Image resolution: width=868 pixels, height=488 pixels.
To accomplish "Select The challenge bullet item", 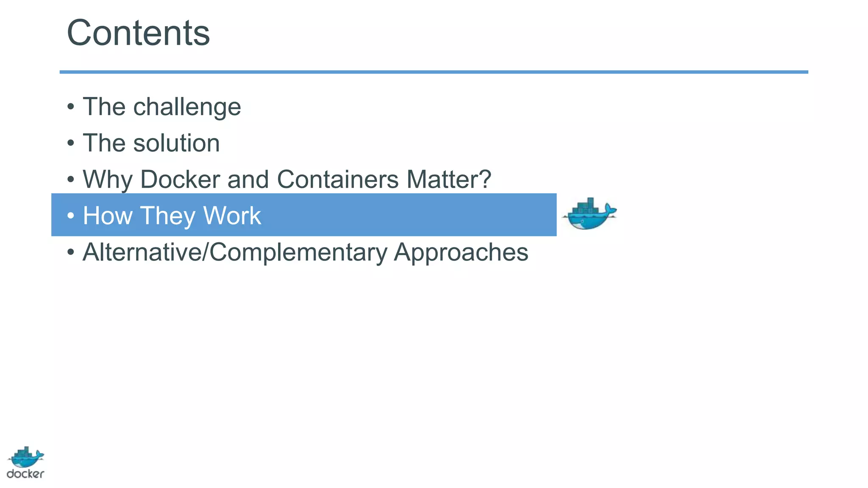I will [161, 107].
